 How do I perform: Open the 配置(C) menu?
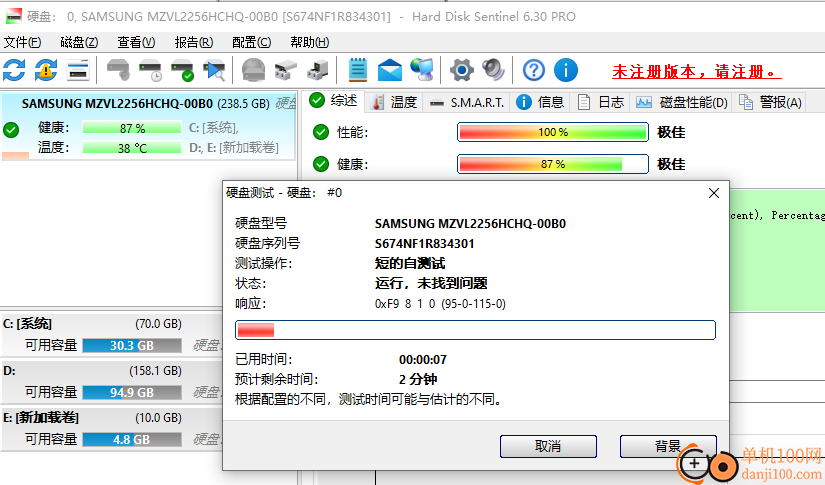tap(251, 42)
